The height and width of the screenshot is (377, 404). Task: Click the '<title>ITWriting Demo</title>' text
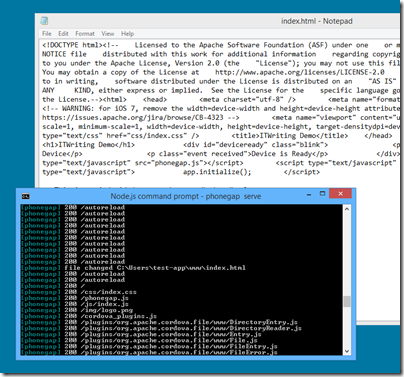click(290, 136)
